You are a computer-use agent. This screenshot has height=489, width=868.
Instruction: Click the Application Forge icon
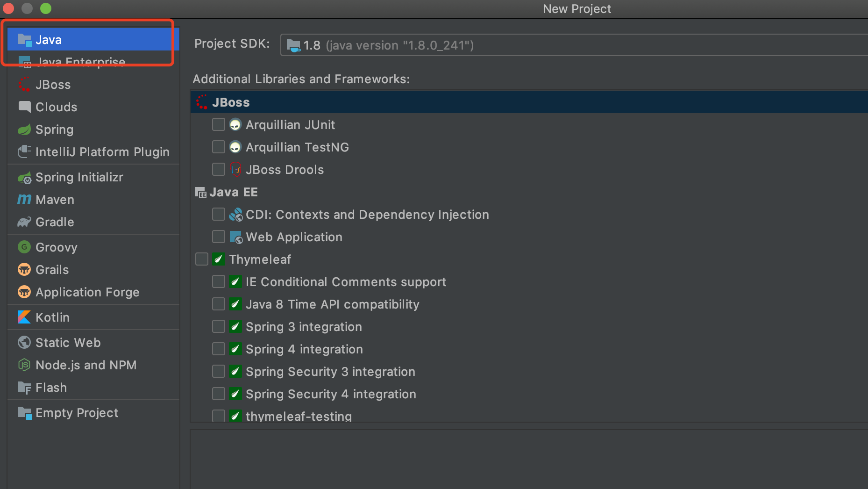pos(24,292)
